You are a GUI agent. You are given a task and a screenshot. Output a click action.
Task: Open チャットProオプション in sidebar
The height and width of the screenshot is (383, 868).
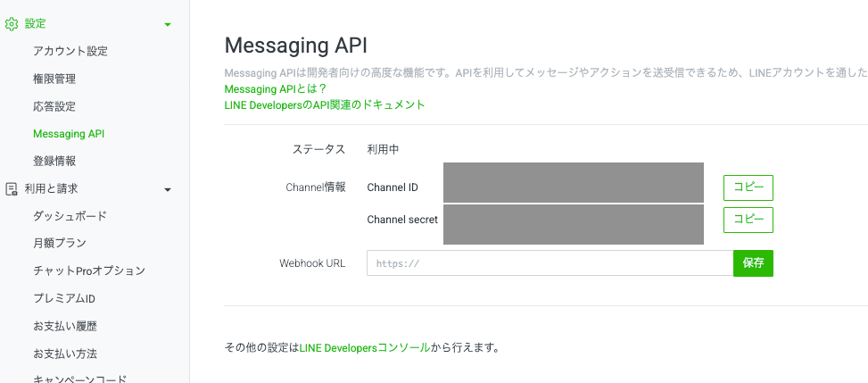89,271
